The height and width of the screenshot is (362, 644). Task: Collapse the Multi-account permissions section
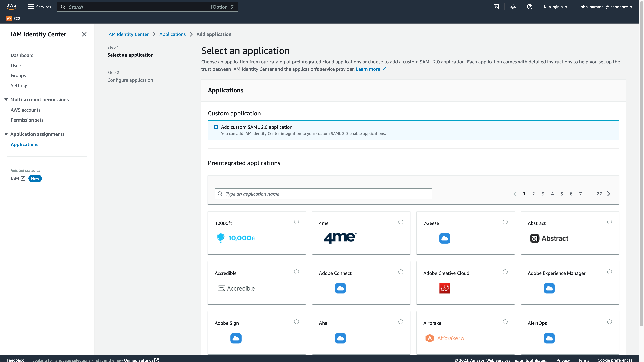coord(6,99)
